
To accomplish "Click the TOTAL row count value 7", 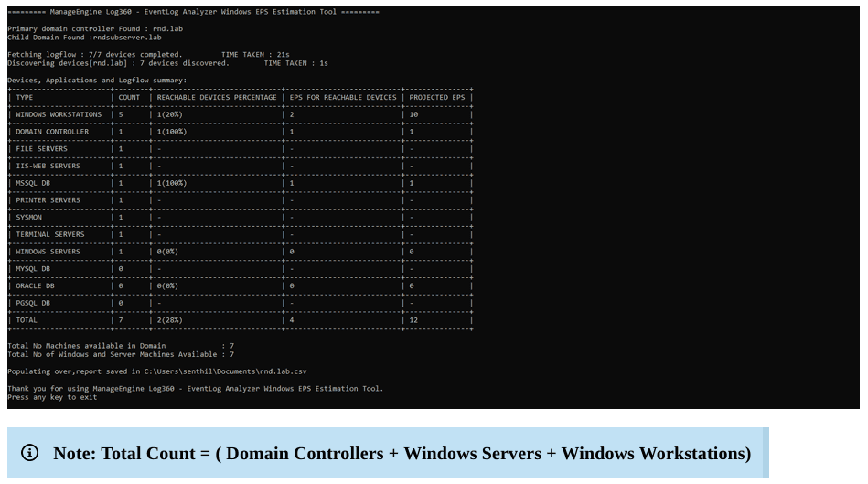I will pyautogui.click(x=121, y=320).
